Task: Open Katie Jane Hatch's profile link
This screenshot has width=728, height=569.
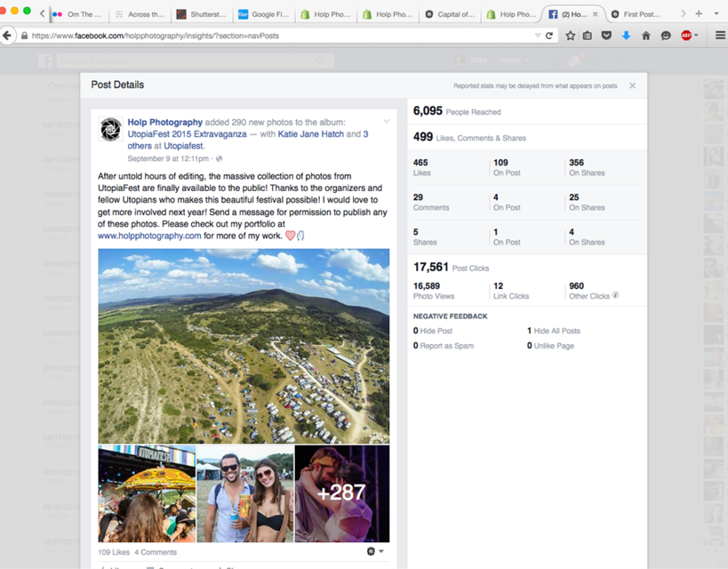Action: click(310, 134)
